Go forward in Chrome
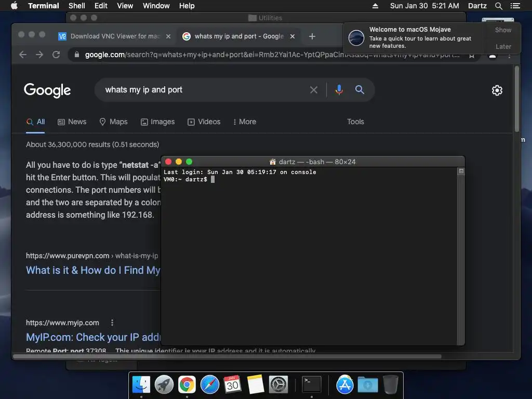532x399 pixels. click(x=39, y=55)
